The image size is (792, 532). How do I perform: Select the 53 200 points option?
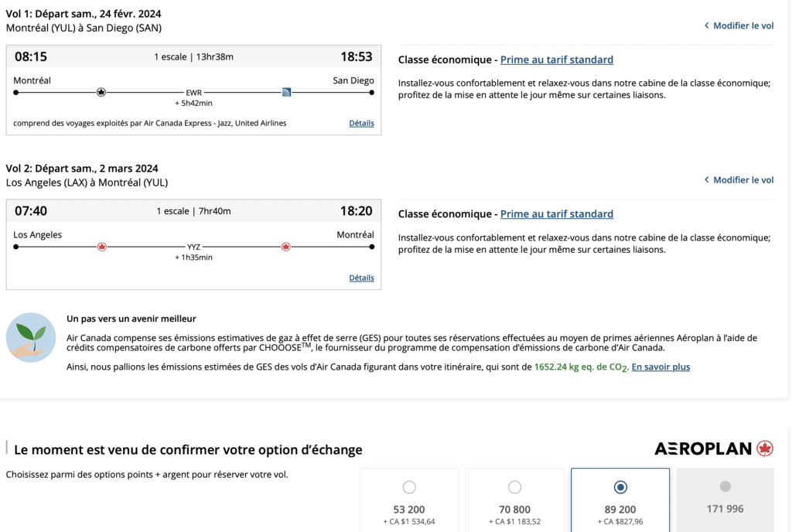coord(409,487)
